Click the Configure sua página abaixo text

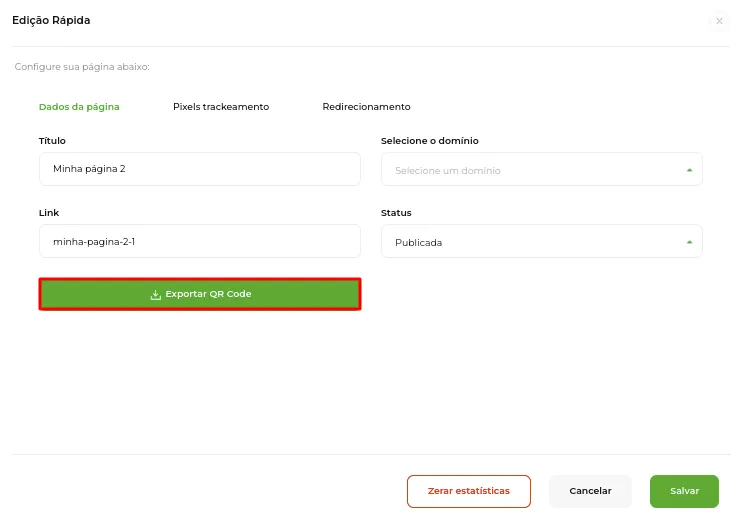[82, 67]
